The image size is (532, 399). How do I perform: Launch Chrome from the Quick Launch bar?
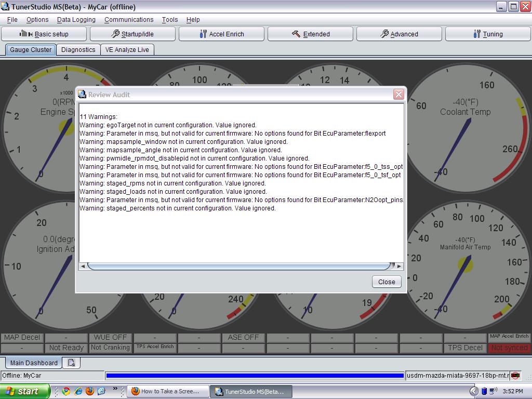click(66, 391)
